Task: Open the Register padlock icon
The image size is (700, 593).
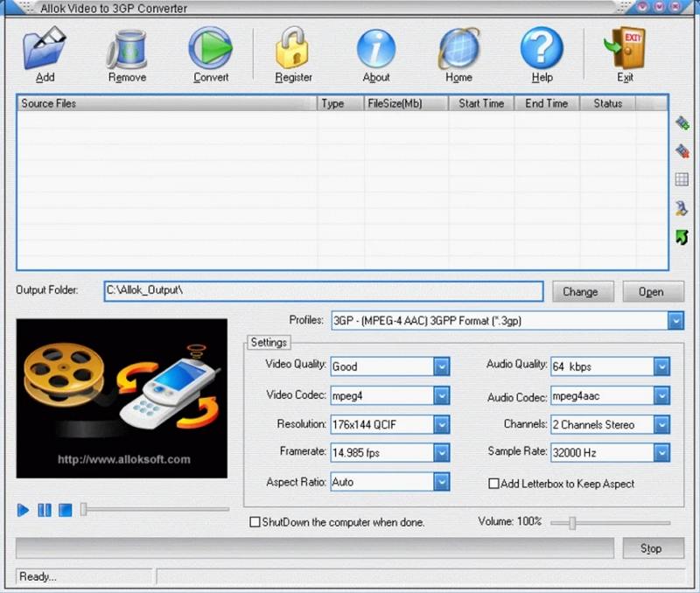Action: click(293, 49)
